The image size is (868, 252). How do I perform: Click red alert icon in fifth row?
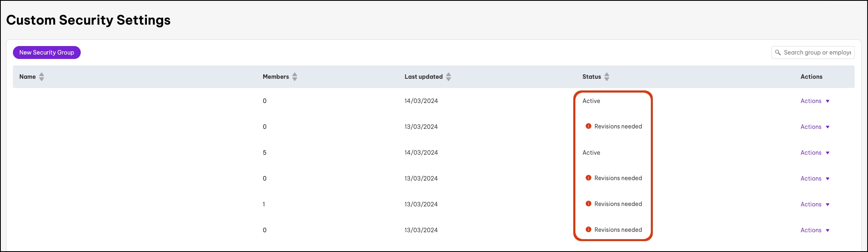[x=589, y=204]
